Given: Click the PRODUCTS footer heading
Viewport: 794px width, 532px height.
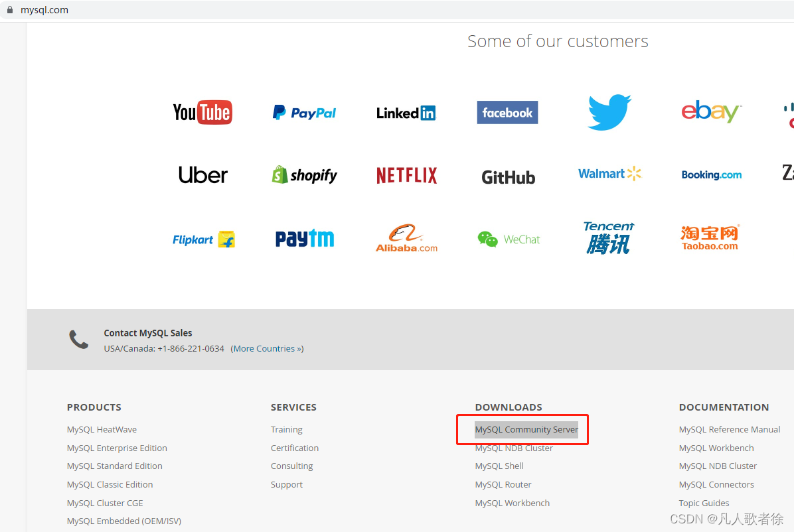Looking at the screenshot, I should (x=94, y=407).
